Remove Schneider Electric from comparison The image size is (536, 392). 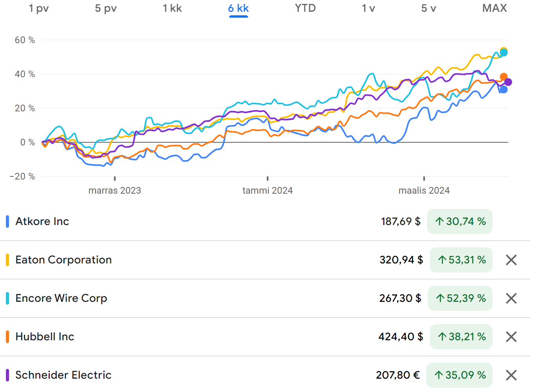[x=511, y=375]
